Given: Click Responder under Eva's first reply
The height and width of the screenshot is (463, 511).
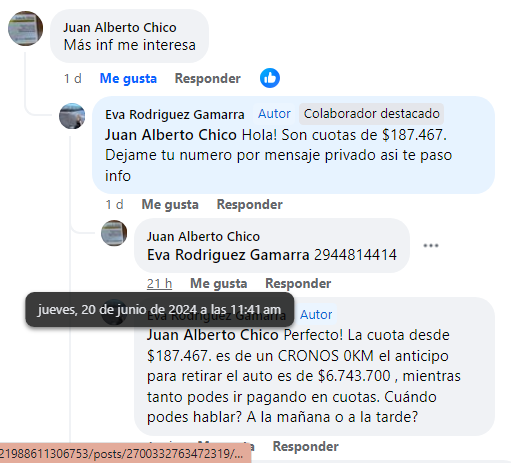Looking at the screenshot, I should [250, 204].
